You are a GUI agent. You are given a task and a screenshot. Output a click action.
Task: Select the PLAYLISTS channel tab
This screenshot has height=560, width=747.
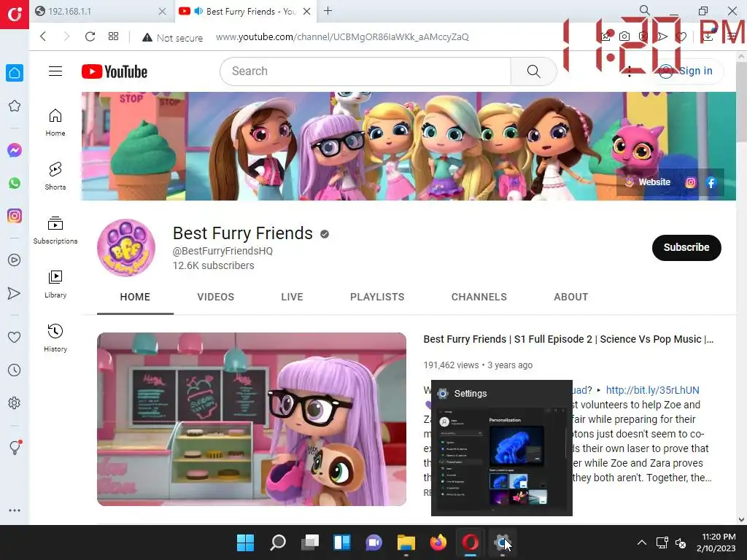pyautogui.click(x=377, y=297)
